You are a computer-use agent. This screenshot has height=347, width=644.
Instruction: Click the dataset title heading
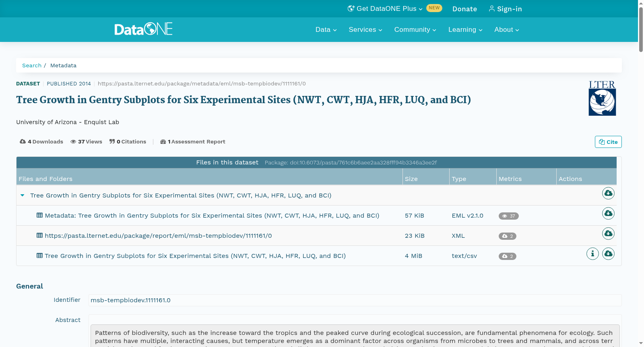click(x=244, y=100)
